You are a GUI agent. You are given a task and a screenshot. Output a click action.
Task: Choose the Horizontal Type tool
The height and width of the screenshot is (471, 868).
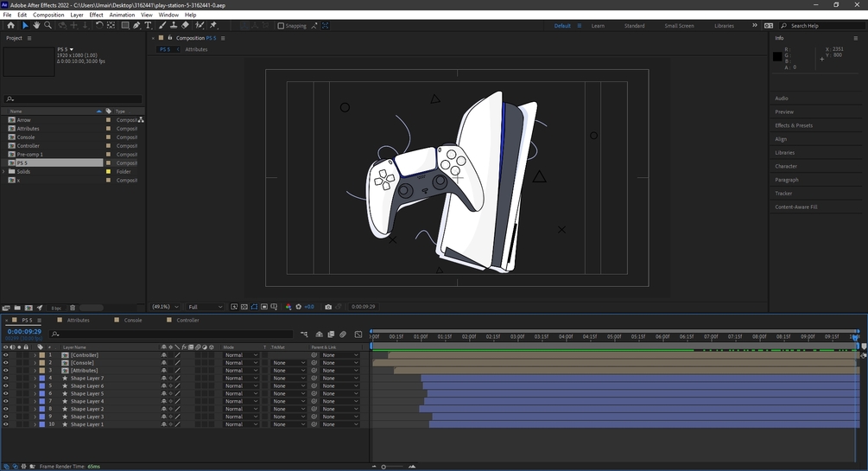pos(148,26)
